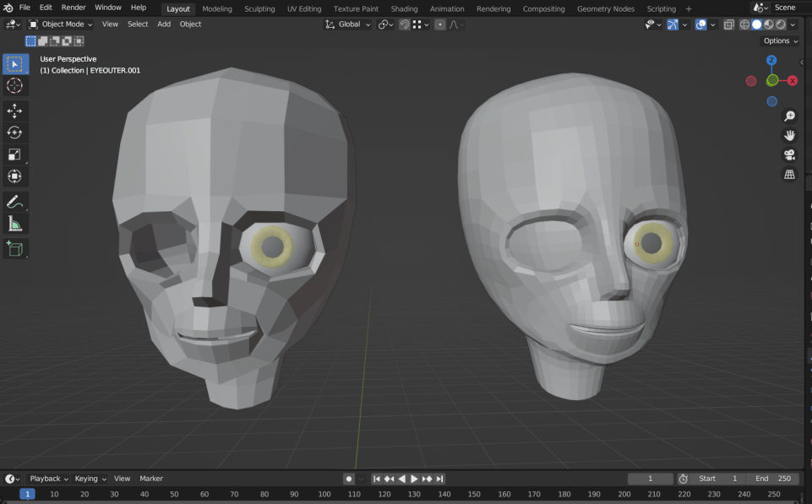This screenshot has width=812, height=504.
Task: Open the Edit menu
Action: point(46,8)
